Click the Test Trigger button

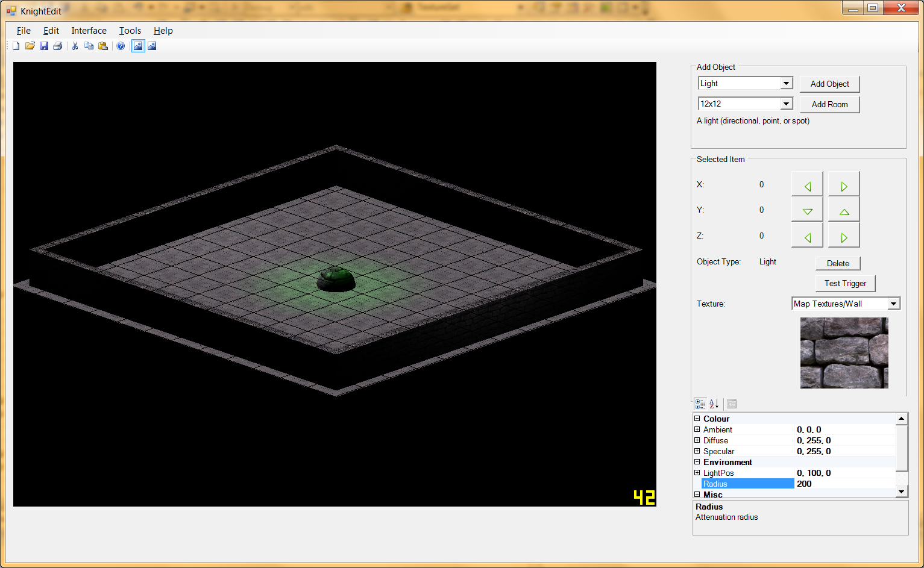tap(845, 283)
